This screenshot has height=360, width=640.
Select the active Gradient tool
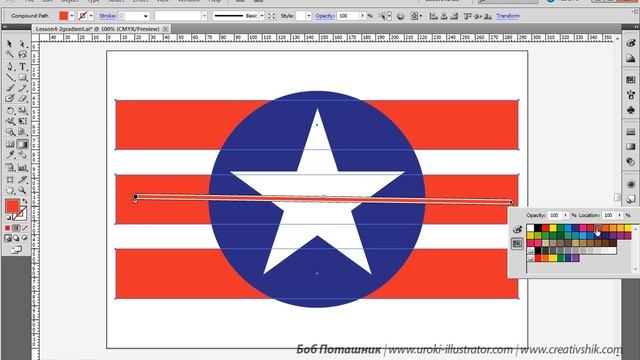pyautogui.click(x=22, y=144)
